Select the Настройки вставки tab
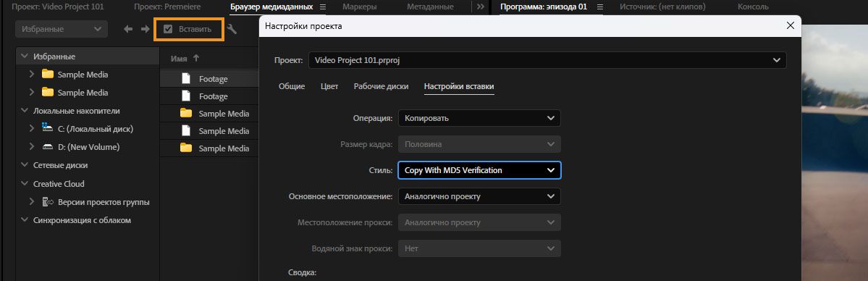 (459, 86)
